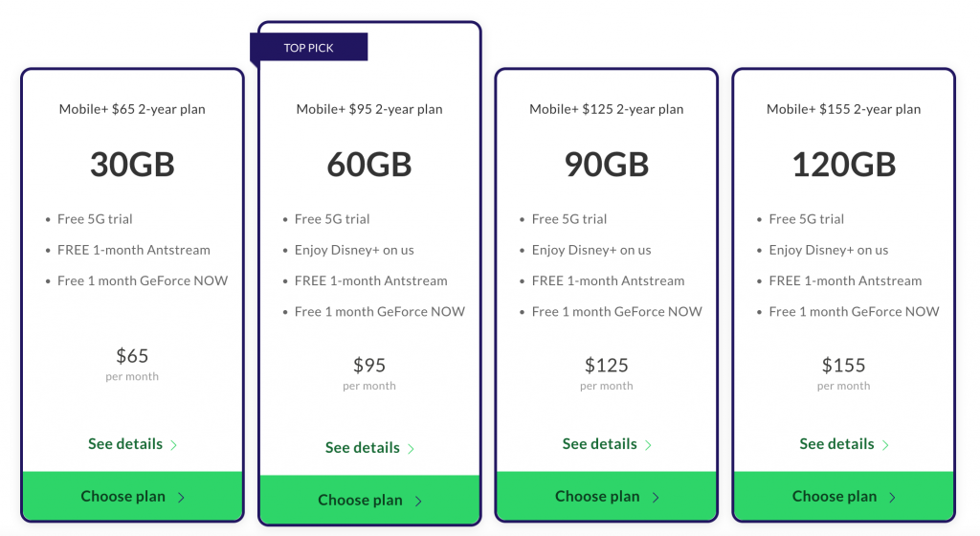
Task: Click chevron arrow beside 30GB See details
Action: click(173, 445)
